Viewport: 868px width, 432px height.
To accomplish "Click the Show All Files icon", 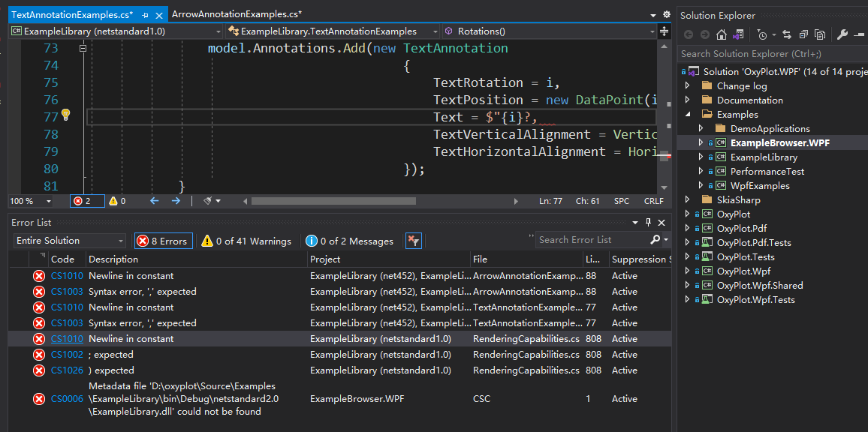I will [x=820, y=34].
